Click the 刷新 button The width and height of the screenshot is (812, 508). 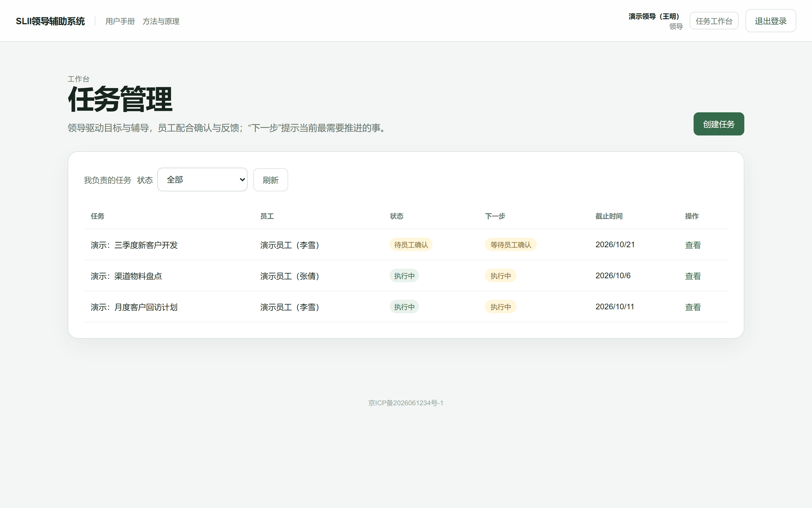click(270, 180)
